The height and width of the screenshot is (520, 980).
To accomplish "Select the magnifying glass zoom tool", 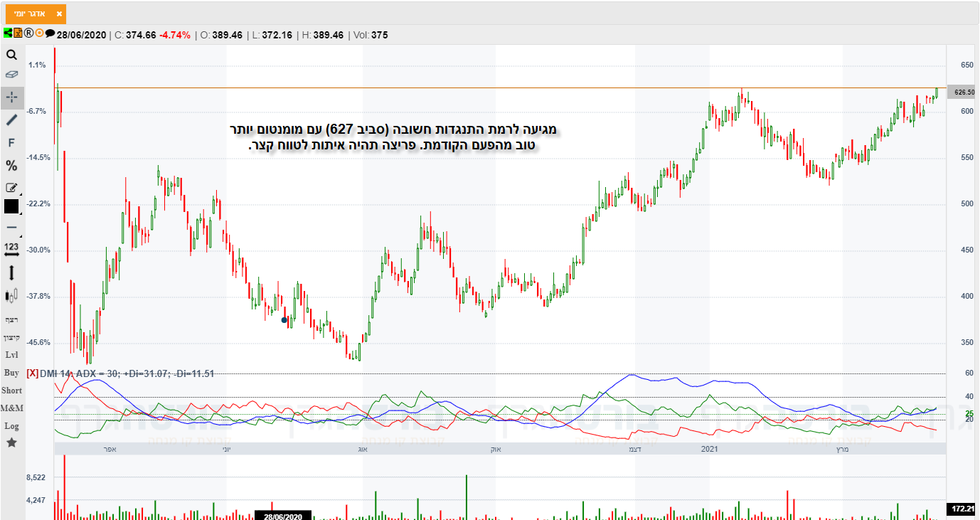I will (x=11, y=55).
